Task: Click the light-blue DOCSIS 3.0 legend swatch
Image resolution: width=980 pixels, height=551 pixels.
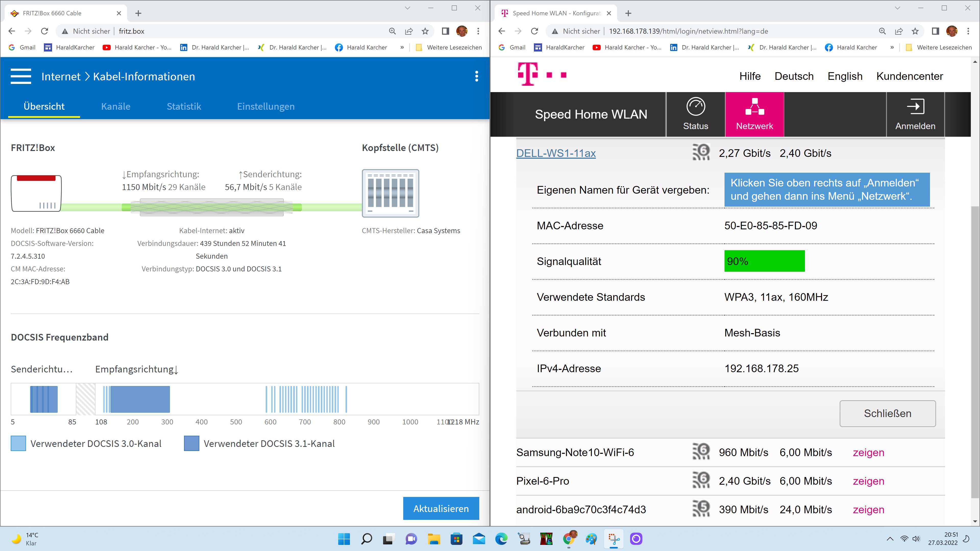Action: [18, 443]
